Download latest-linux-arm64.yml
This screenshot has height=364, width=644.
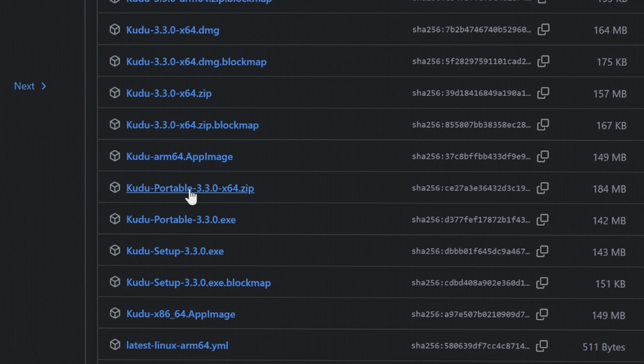click(x=177, y=346)
